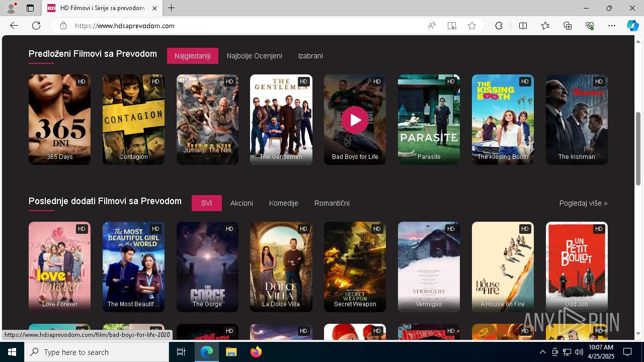Open La Dolce Villa poster
The image size is (644, 362).
[281, 267]
